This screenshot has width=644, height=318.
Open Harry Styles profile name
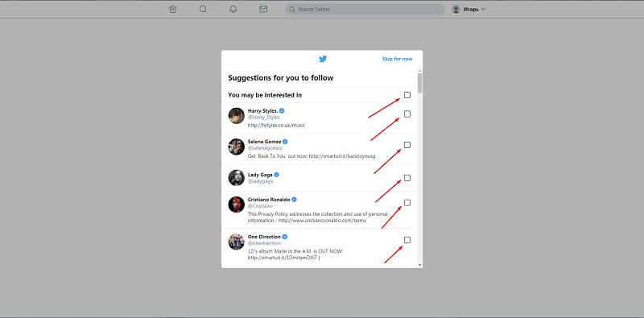(x=263, y=111)
